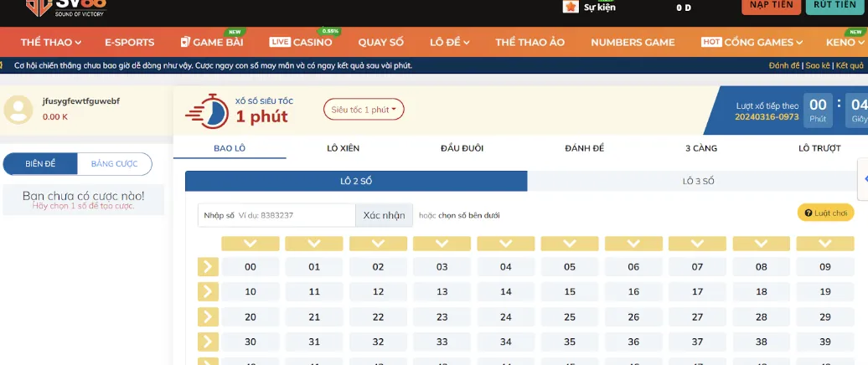Select entire row starting with 00 using arrow
This screenshot has width=868, height=365.
207,267
